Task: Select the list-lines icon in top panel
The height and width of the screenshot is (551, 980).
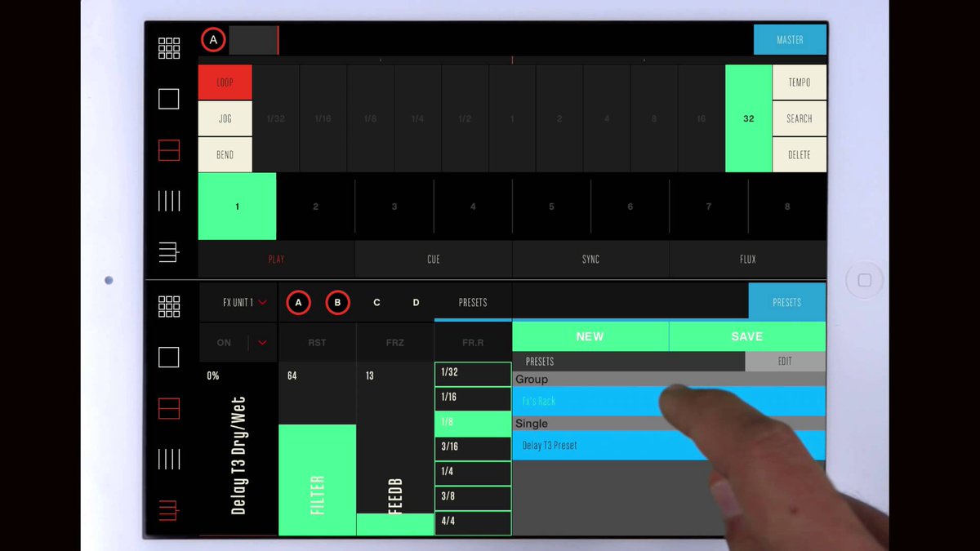Action: 169,252
